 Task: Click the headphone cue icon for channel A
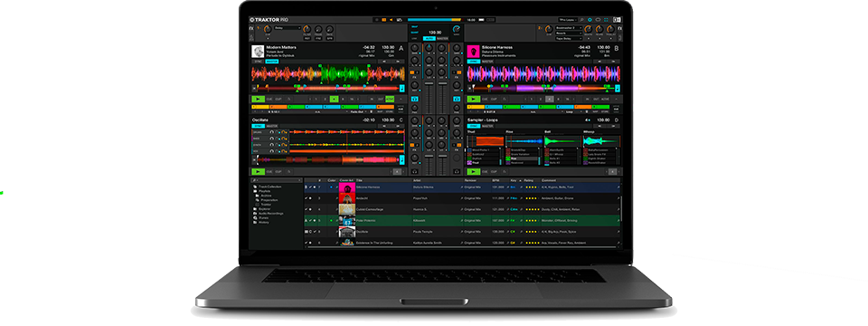point(414,98)
